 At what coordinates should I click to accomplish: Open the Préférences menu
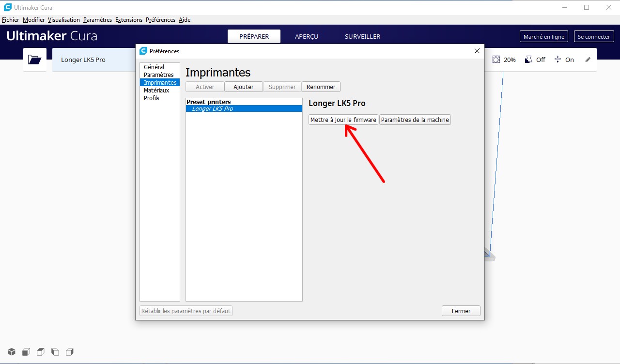click(160, 20)
